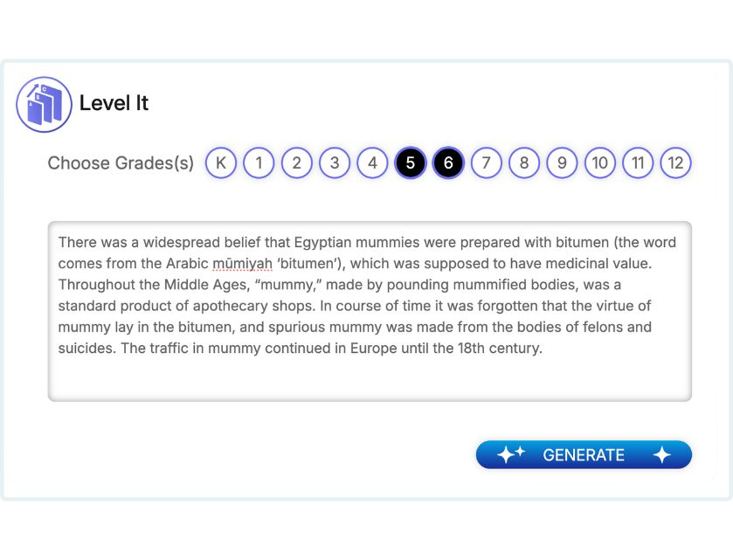
Task: Click the underlined word mūmiyah
Action: click(x=242, y=263)
